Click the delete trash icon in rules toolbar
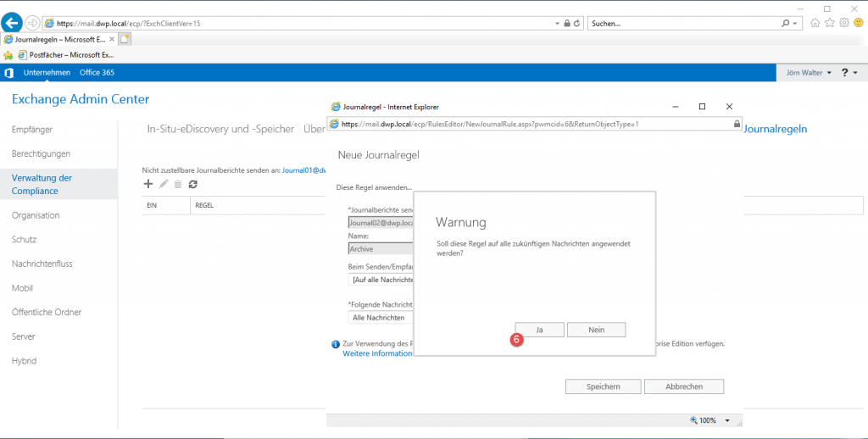868x439 pixels. (x=178, y=184)
